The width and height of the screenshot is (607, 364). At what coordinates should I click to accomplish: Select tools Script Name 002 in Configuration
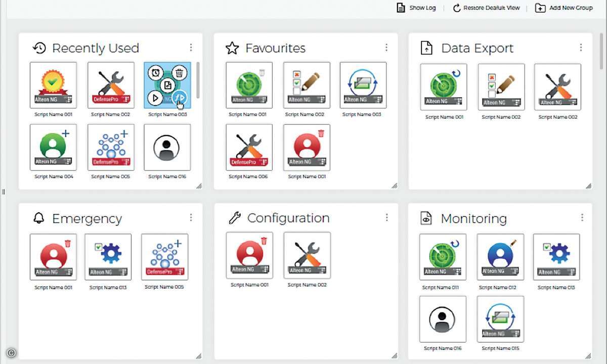click(307, 255)
